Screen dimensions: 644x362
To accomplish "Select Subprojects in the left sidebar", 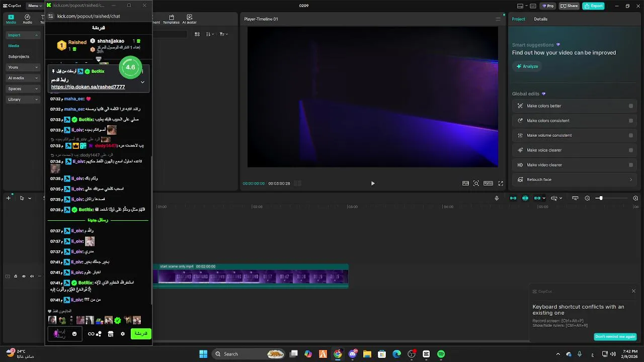I will coord(19,56).
